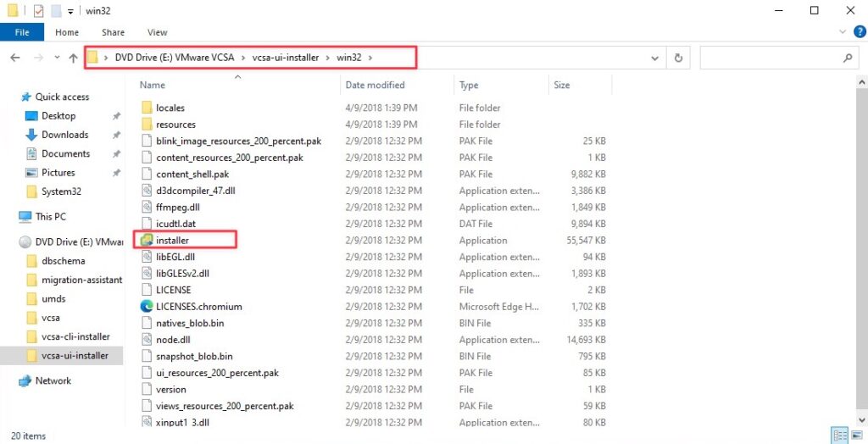Select ui_resources_200_percent.pak file
The image size is (868, 444).
(217, 373)
